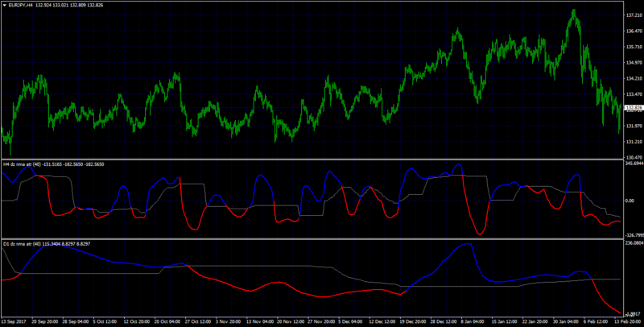Click the 130.470 price axis label
The height and width of the screenshot is (327, 644).
pyautogui.click(x=634, y=158)
